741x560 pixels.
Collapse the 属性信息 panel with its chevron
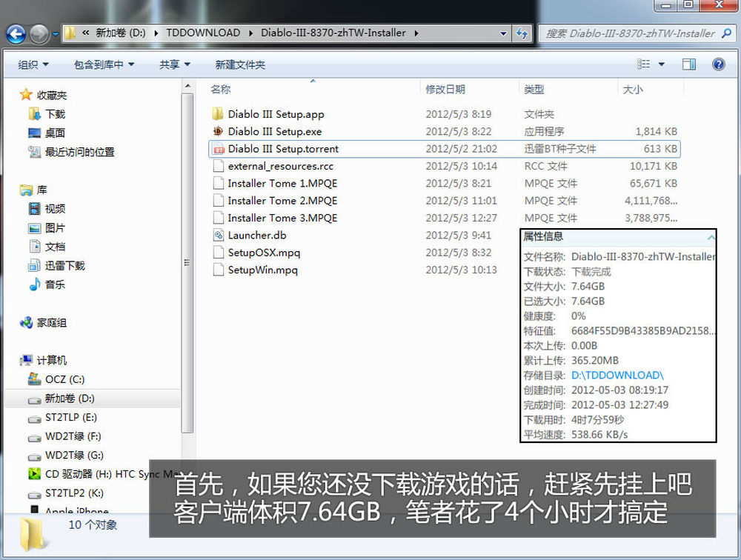pyautogui.click(x=711, y=237)
